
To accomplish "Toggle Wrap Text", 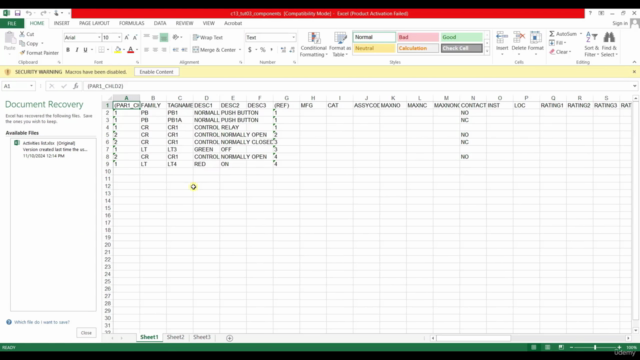I will pos(208,38).
